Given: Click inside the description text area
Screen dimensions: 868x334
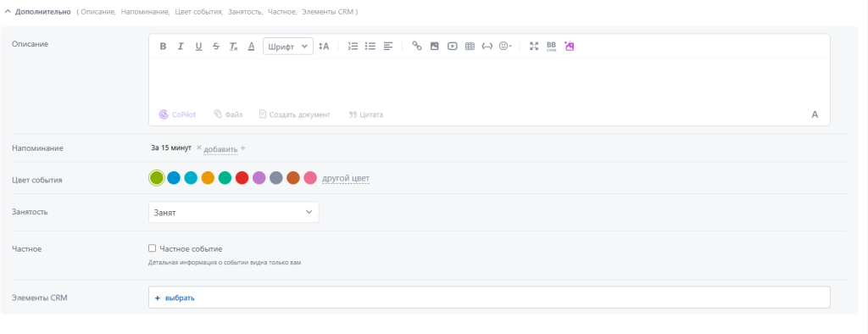Looking at the screenshot, I should [489, 82].
